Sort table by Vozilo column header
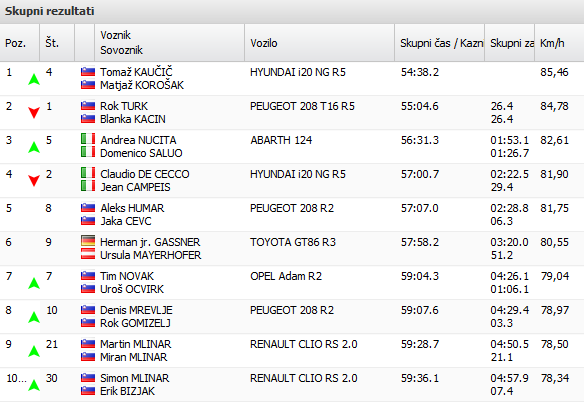 (319, 43)
